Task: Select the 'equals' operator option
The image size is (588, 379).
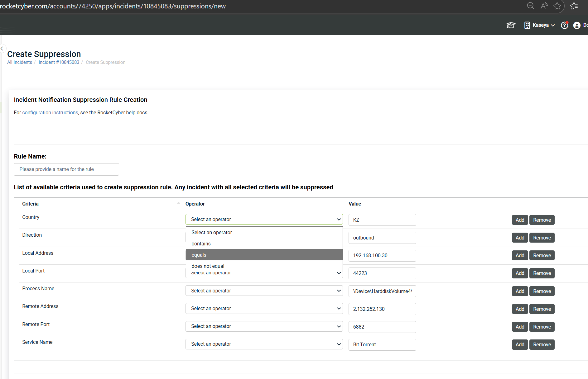Action: [x=264, y=255]
